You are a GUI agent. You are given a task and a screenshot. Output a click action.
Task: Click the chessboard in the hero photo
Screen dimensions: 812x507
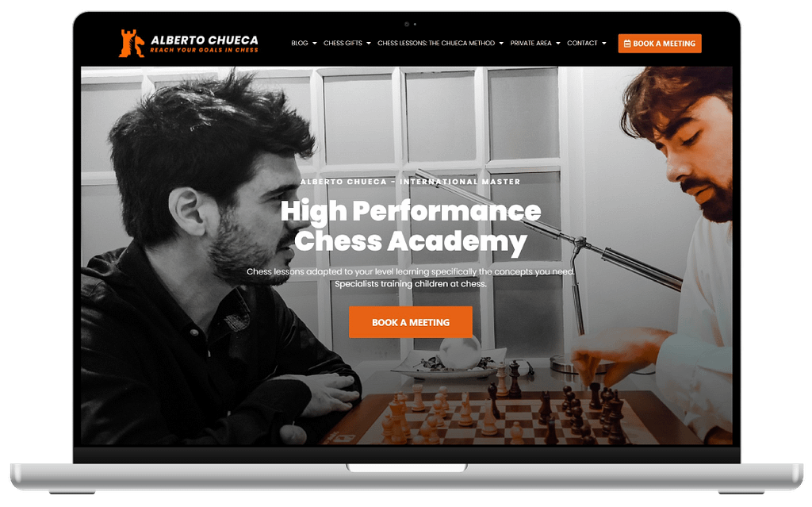pyautogui.click(x=510, y=419)
